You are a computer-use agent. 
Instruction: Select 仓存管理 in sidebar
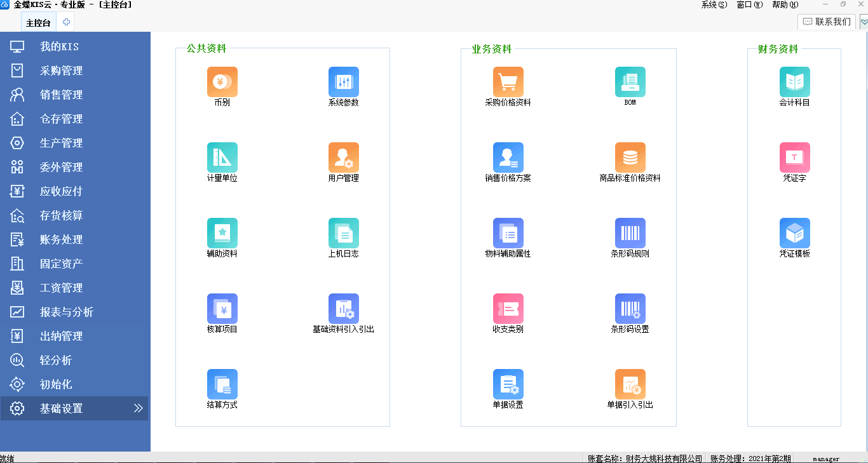point(75,119)
